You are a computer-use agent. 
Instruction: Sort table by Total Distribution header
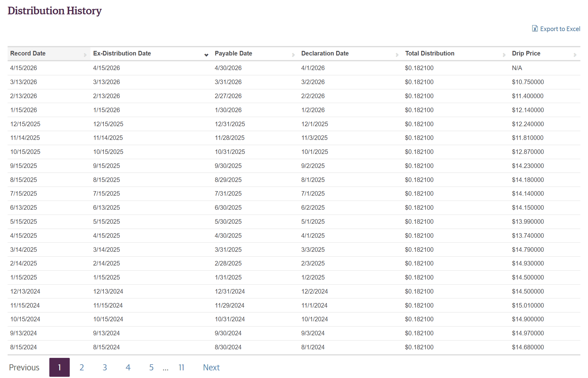[429, 53]
